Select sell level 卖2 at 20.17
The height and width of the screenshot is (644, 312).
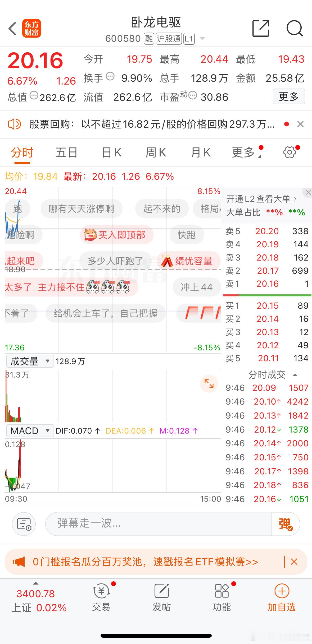267,271
